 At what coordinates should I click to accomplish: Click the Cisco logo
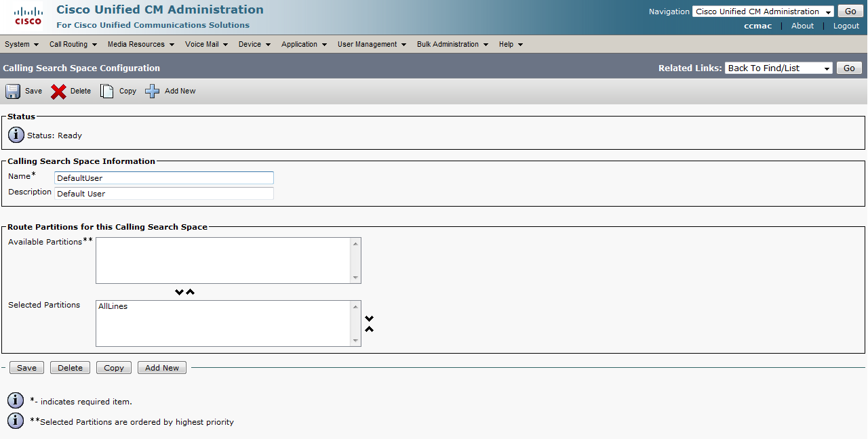pyautogui.click(x=28, y=16)
